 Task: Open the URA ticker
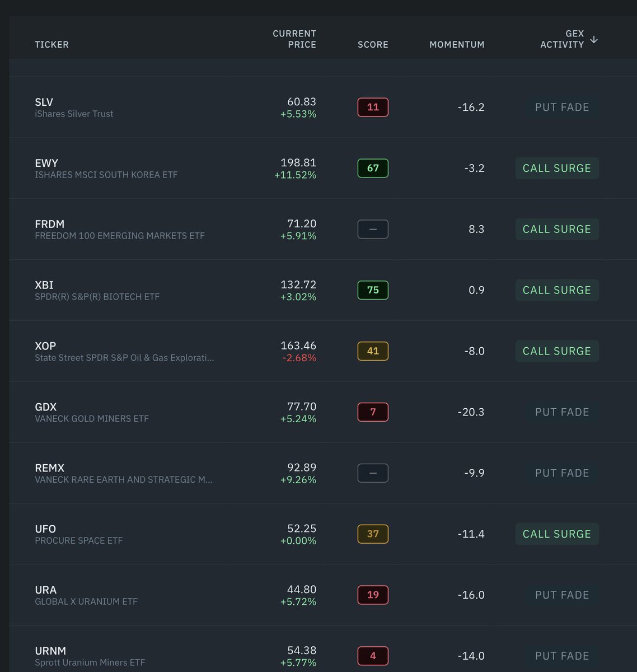click(x=45, y=590)
